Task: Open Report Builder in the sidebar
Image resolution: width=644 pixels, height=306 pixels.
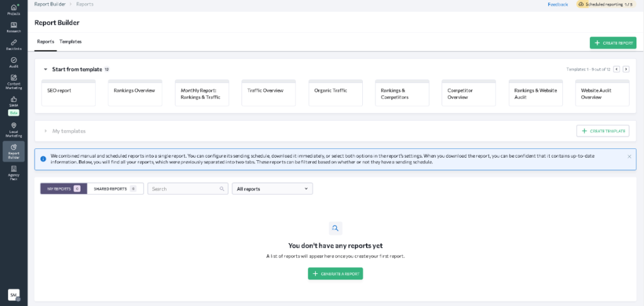Action: click(x=14, y=151)
